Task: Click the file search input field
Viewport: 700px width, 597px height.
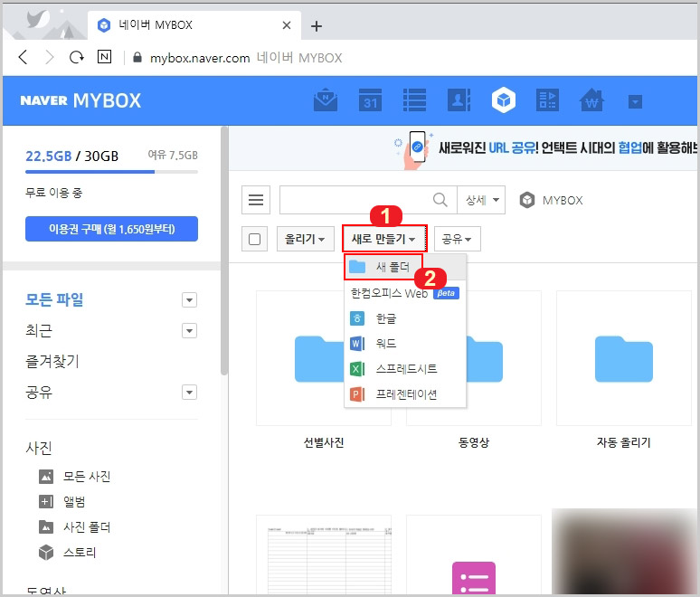Action: tap(355, 200)
